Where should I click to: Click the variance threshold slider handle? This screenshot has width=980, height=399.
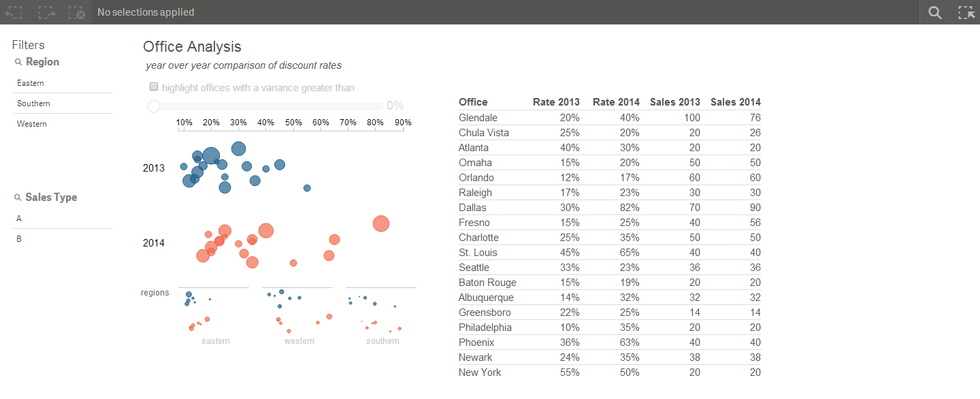coord(153,106)
